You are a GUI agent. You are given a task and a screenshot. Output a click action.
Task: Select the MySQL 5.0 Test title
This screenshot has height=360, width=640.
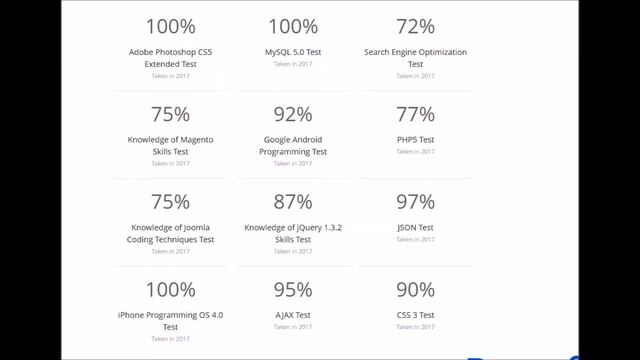(x=293, y=52)
